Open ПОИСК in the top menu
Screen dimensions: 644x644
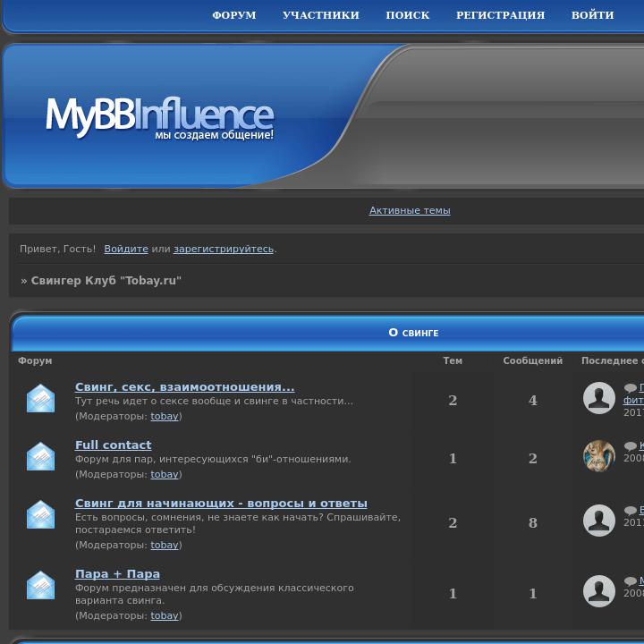[x=408, y=15]
